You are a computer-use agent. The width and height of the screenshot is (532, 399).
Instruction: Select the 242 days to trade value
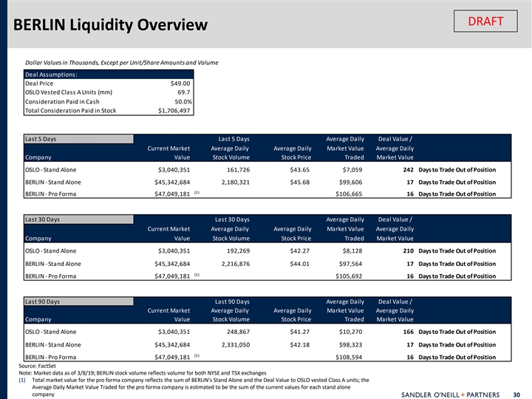[x=405, y=170]
